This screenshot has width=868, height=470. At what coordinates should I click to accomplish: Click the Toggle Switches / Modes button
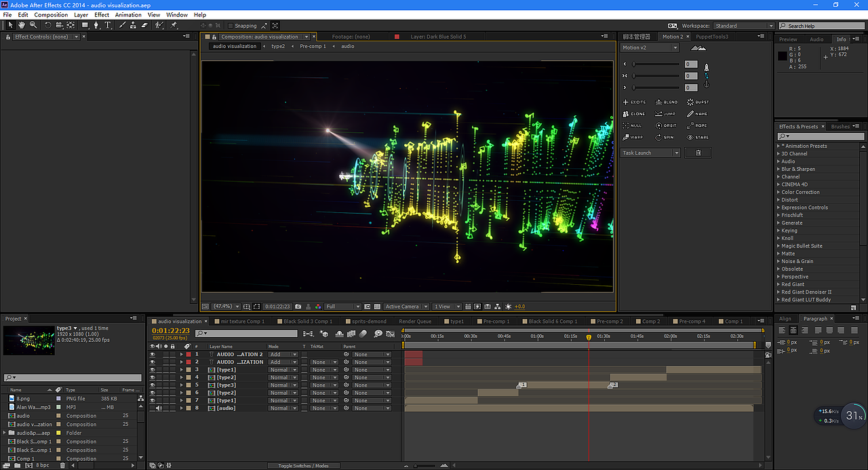pos(302,466)
